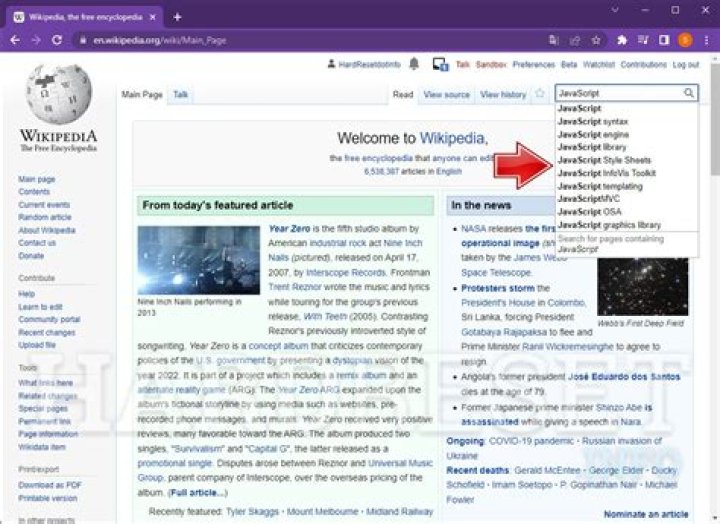This screenshot has width=720, height=524.
Task: Click the page vertical scrollbar thumb
Action: click(715, 117)
